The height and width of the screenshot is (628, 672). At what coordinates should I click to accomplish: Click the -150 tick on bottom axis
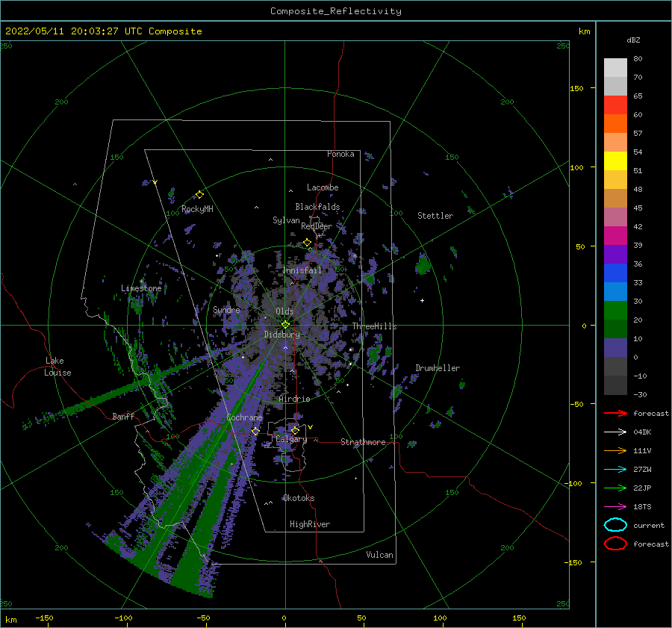(44, 618)
